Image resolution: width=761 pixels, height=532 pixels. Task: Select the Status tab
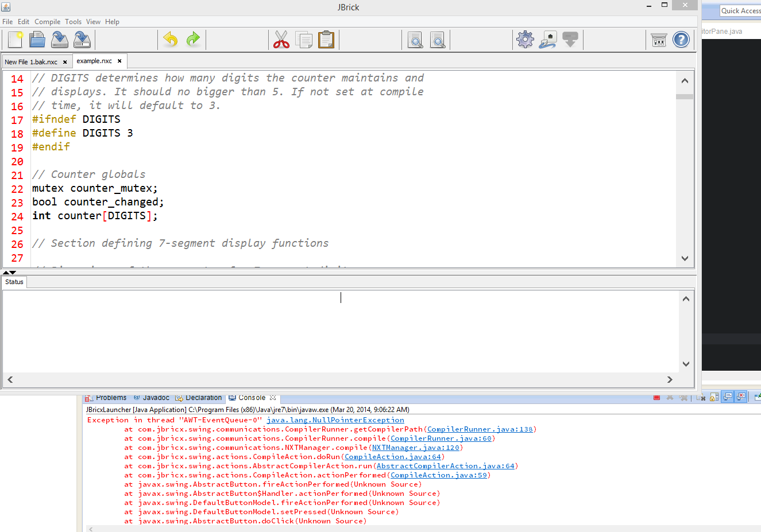[x=14, y=282]
